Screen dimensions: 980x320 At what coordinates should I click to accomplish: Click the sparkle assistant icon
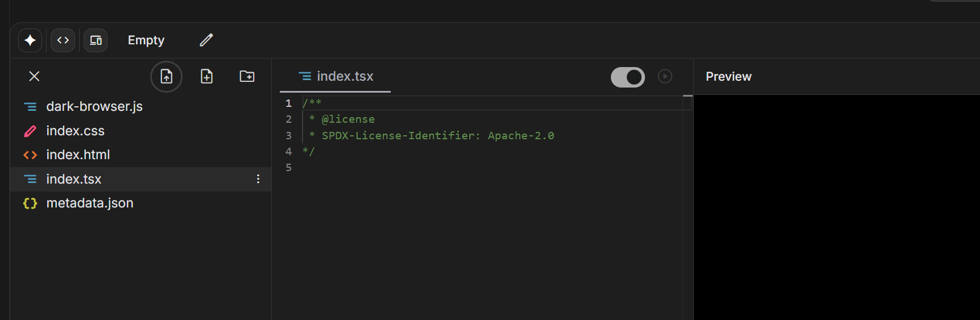[x=30, y=40]
